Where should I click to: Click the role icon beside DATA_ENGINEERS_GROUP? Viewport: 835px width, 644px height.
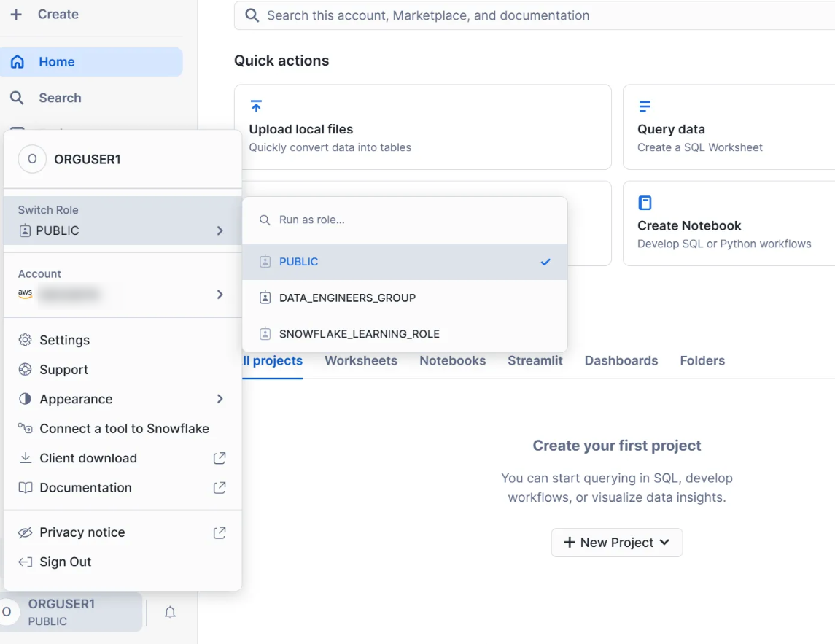pos(265,298)
